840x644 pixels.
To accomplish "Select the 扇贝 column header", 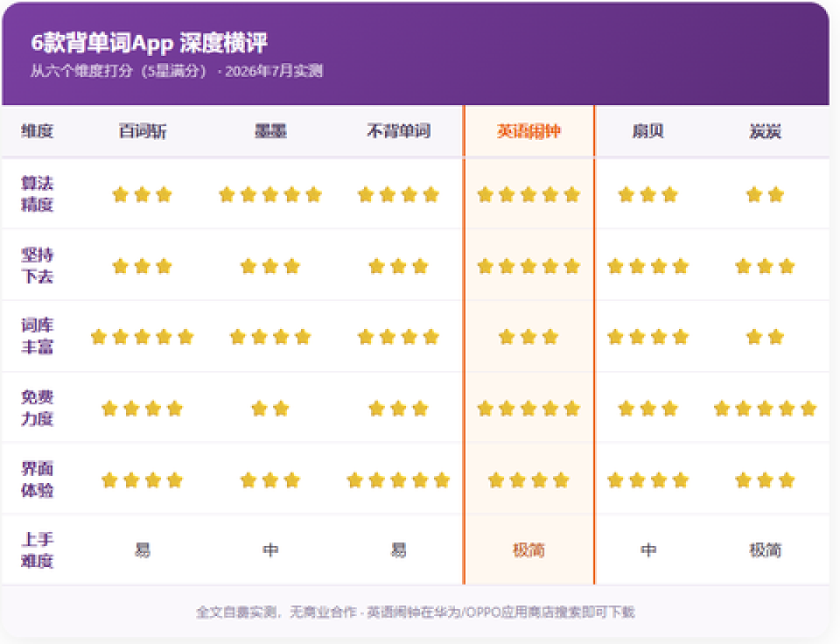I will click(x=648, y=131).
